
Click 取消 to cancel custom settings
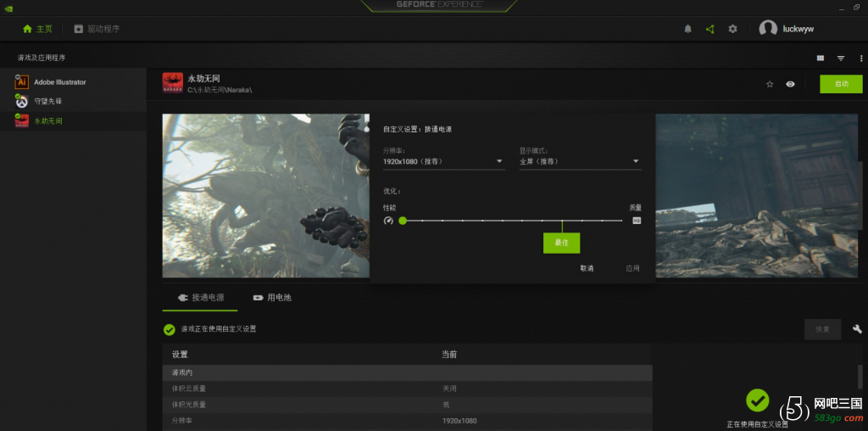tap(587, 268)
